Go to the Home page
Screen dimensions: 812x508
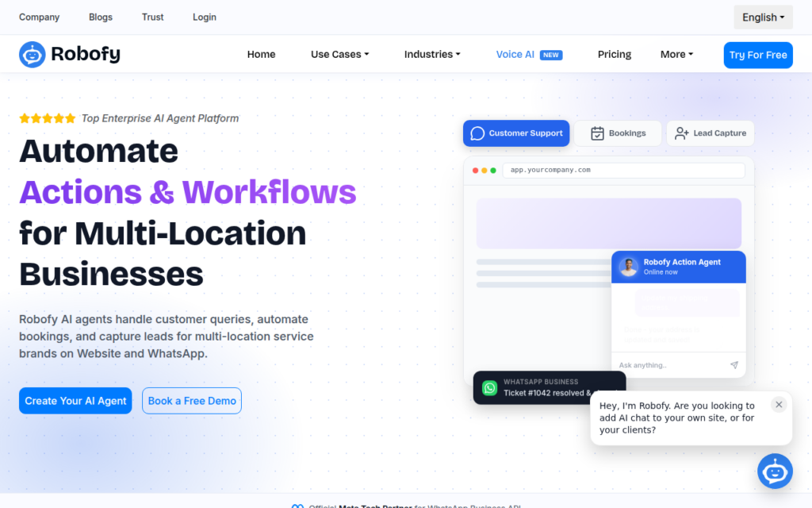click(x=261, y=55)
